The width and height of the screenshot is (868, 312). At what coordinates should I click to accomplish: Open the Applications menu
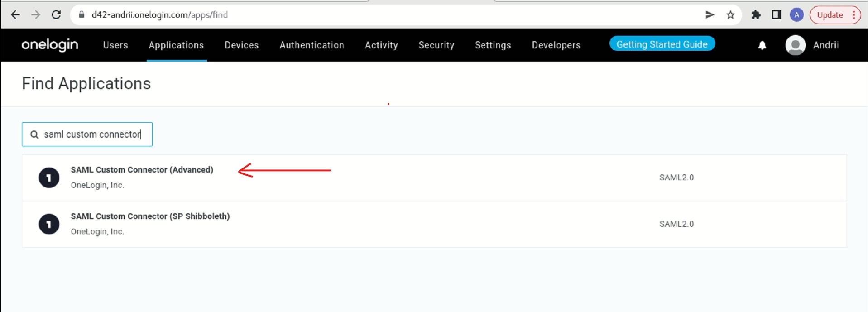176,45
